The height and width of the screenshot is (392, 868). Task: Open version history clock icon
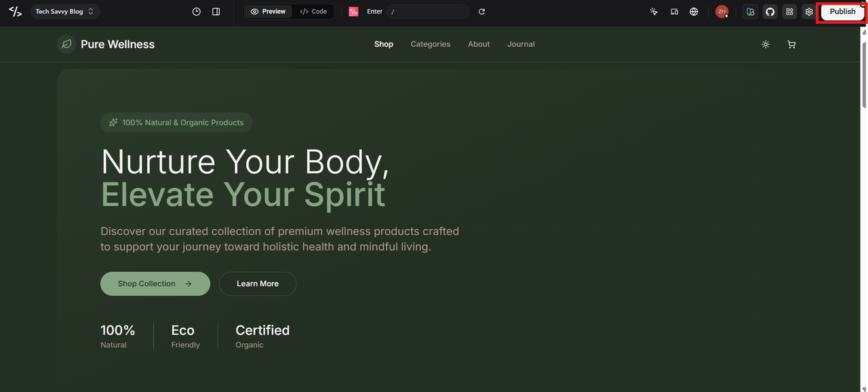coord(197,12)
